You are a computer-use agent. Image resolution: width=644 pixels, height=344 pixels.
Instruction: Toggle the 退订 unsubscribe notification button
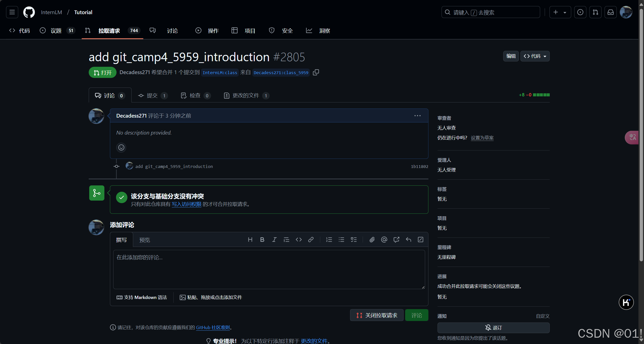[493, 328]
